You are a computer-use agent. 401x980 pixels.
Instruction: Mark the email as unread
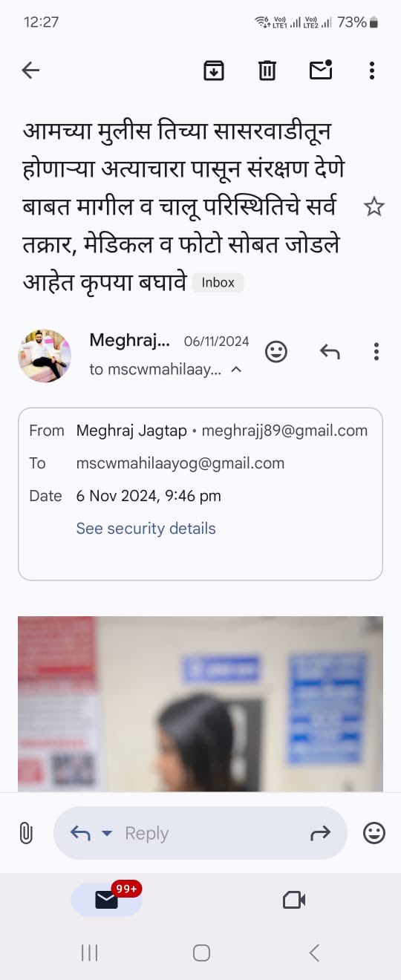321,70
